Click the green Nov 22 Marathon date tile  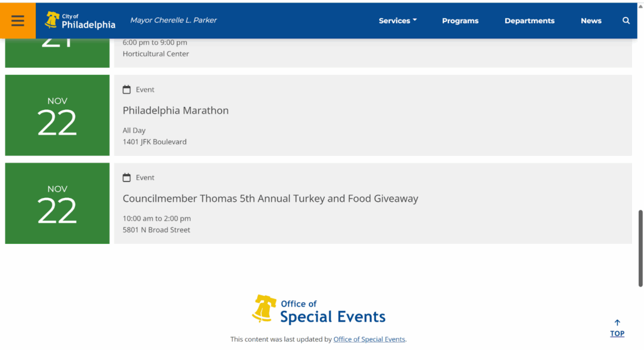point(57,115)
